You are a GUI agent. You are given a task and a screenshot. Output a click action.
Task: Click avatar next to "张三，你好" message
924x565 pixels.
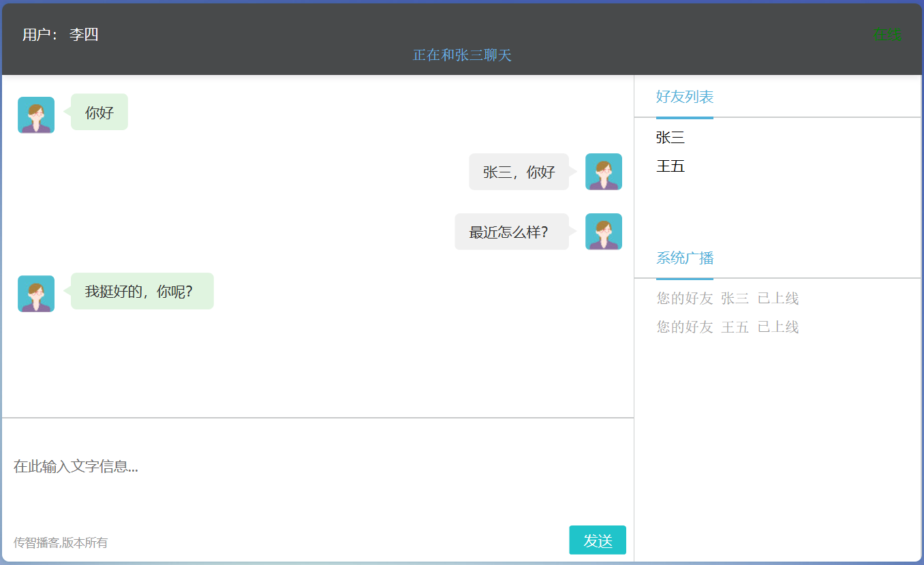[603, 172]
